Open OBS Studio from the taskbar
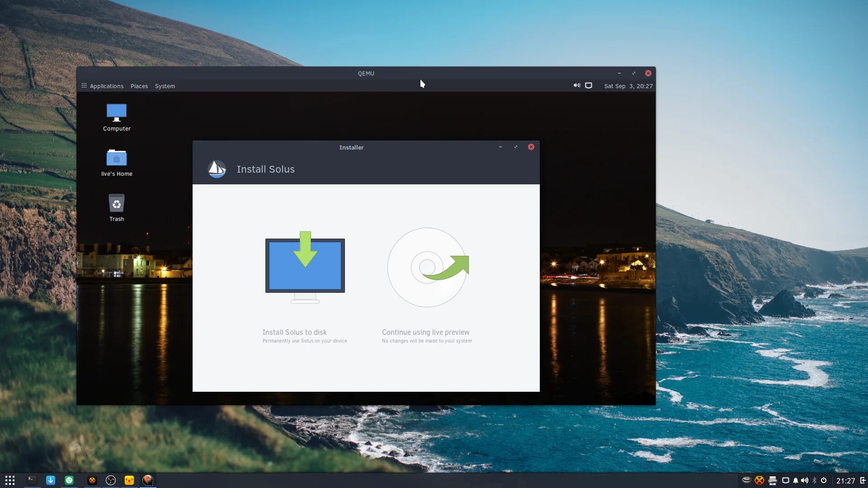The height and width of the screenshot is (488, 868). (111, 480)
